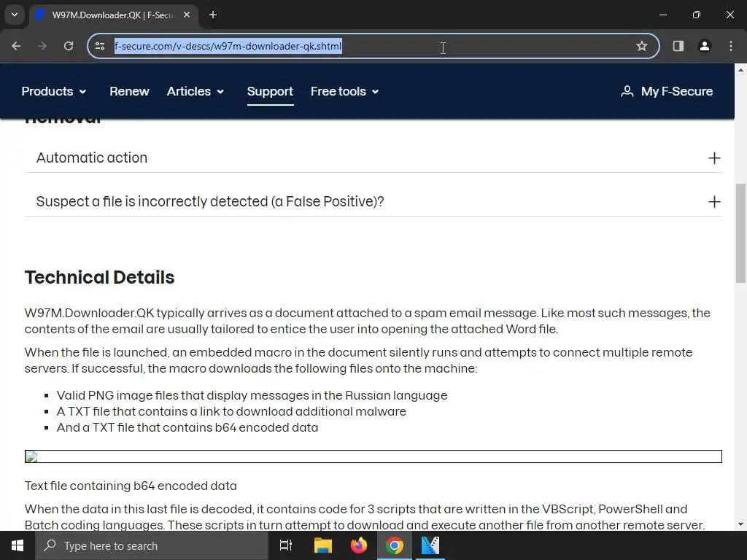Click the page vertical scrollbar thumb
Image resolution: width=747 pixels, height=560 pixels.
pyautogui.click(x=740, y=233)
